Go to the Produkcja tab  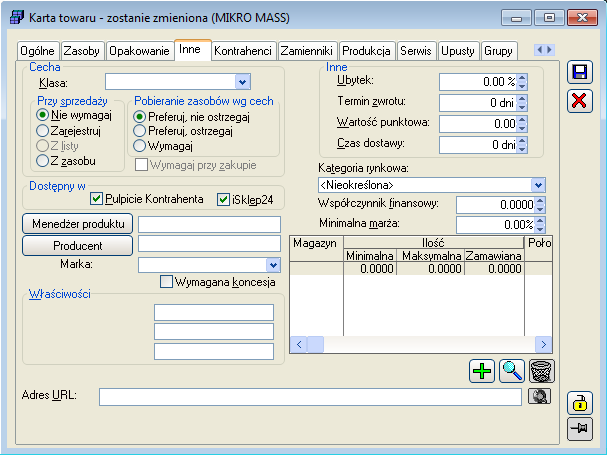click(367, 51)
